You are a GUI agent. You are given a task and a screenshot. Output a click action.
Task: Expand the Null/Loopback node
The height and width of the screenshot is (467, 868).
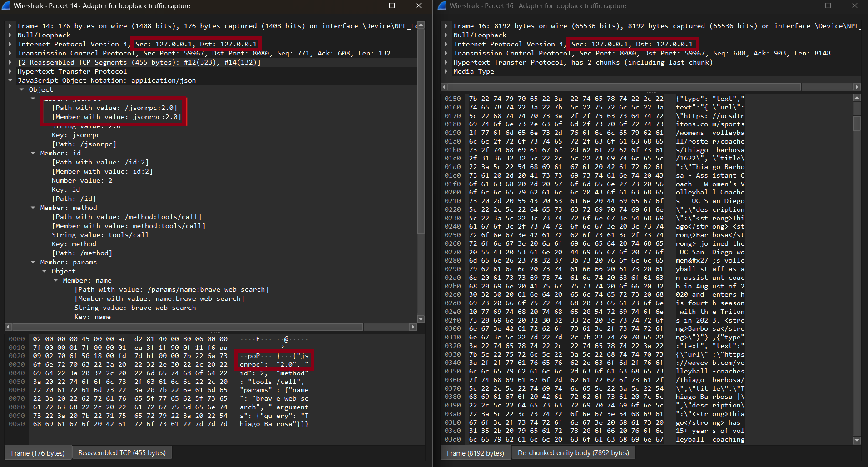(11, 35)
